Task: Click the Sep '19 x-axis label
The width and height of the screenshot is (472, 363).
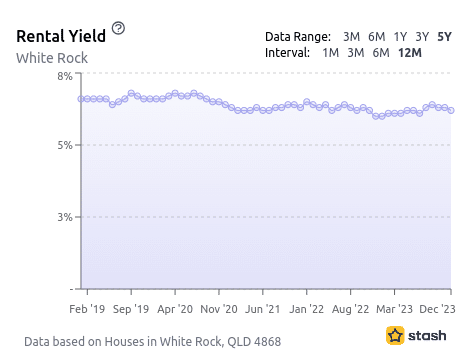Action: pos(131,309)
